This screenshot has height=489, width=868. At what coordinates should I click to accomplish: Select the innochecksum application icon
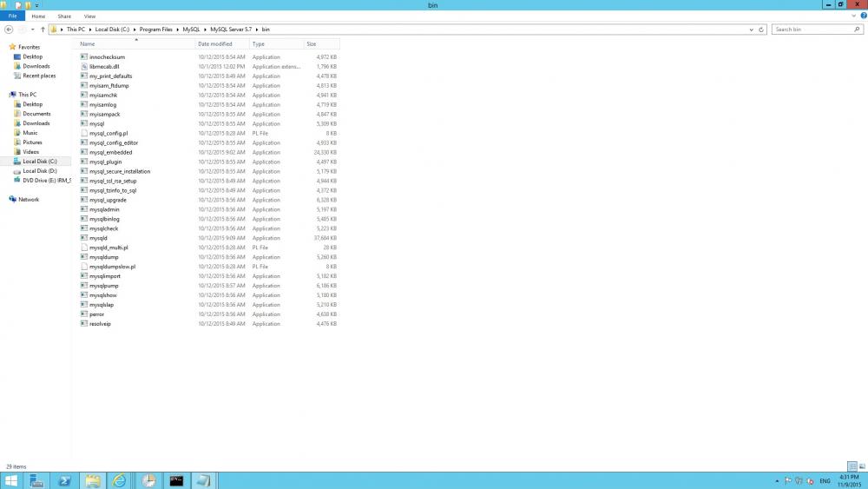(x=84, y=57)
